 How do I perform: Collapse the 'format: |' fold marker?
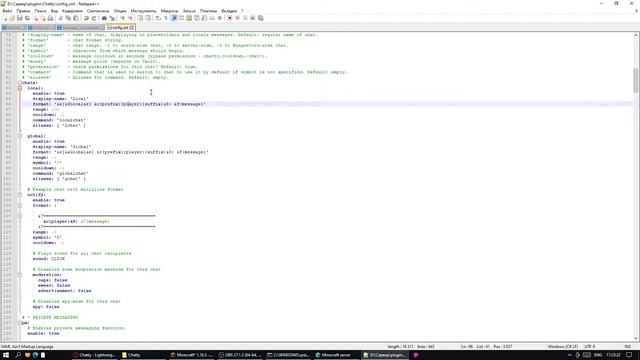point(20,205)
